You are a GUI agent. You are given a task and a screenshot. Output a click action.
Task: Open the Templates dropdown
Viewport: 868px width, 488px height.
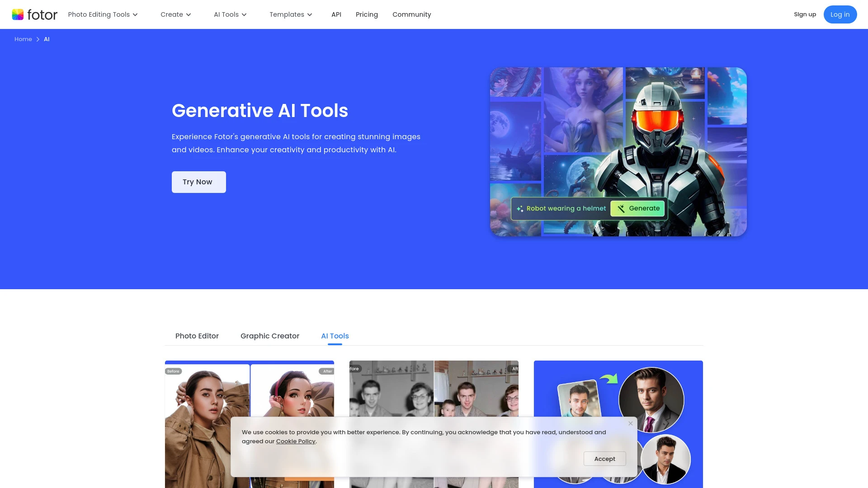tap(291, 14)
